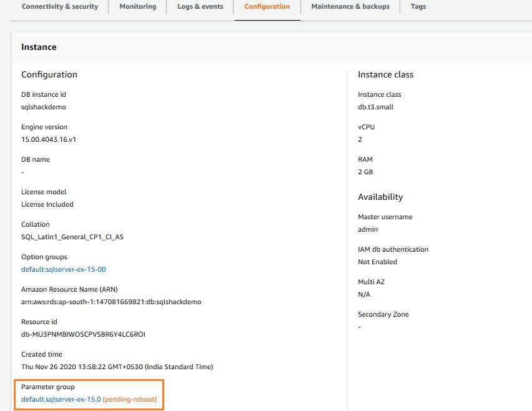Screen dimensions: 532x411
Task: Switch to the Monitoring tab
Action: tap(137, 7)
